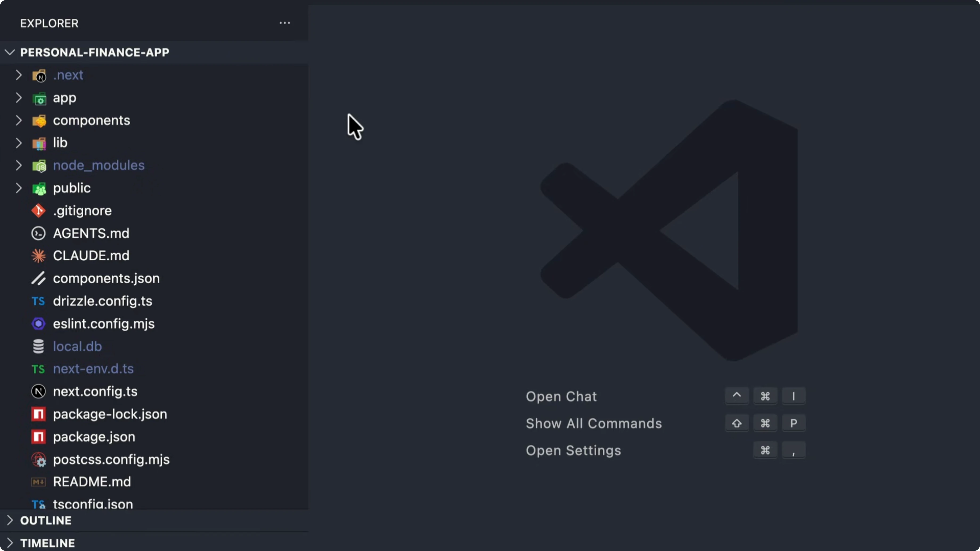Viewport: 980px width, 551px height.
Task: Click the TS icon beside next-env.d.ts
Action: coord(38,369)
